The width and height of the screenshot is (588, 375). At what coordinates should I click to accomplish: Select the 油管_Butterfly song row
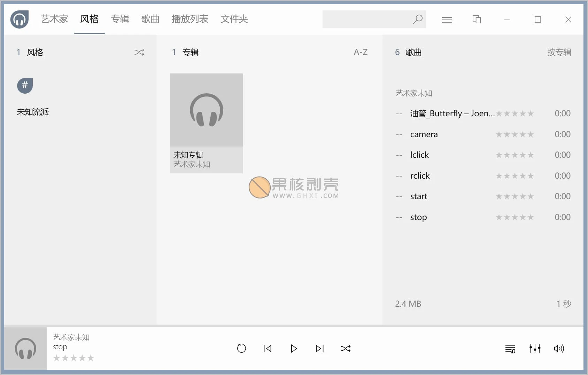pos(483,114)
